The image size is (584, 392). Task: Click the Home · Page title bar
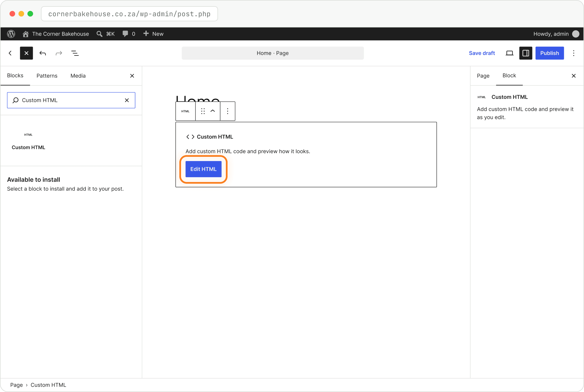[273, 53]
